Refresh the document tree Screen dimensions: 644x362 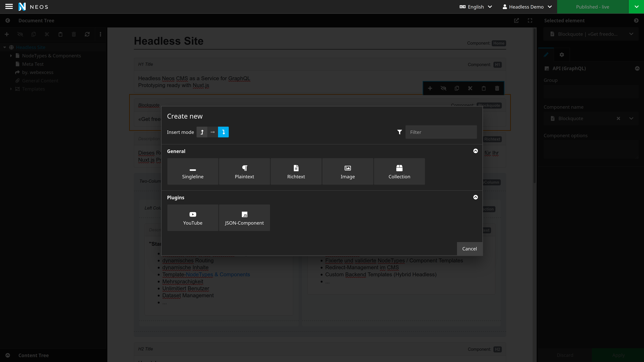87,34
